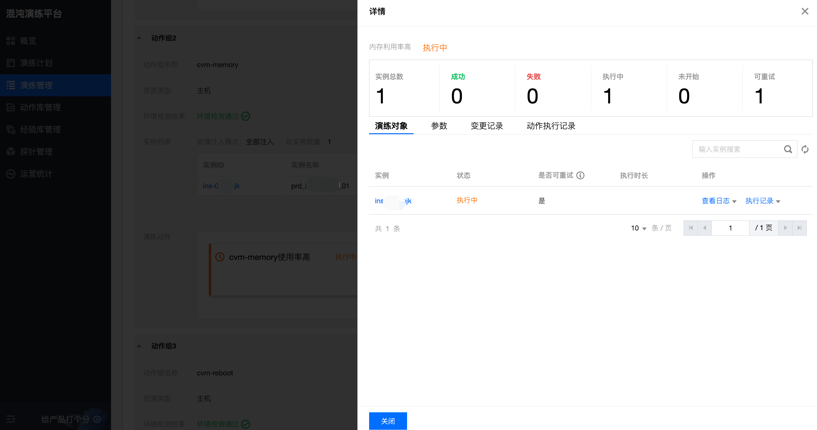Go to last page of results
The height and width of the screenshot is (430, 817).
(x=799, y=228)
